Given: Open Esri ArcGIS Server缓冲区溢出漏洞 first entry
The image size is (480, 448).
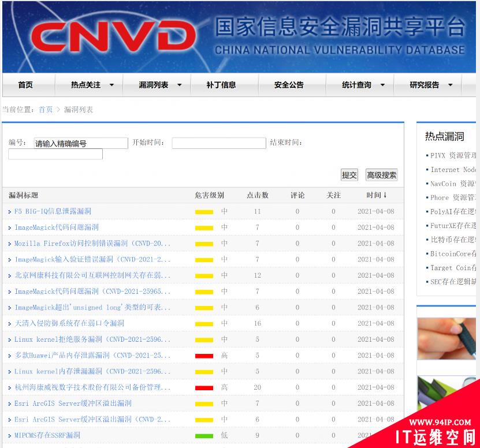Looking at the screenshot, I should click(x=73, y=404).
